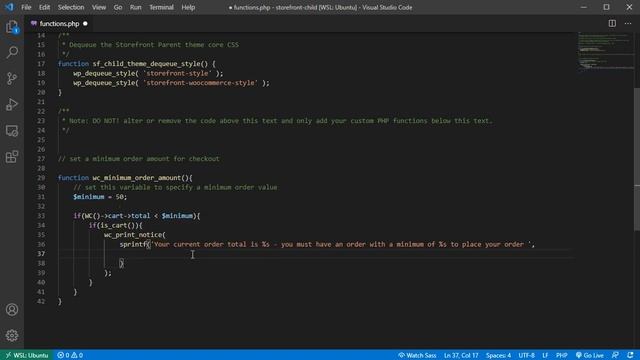
Task: Open the View menu
Action: click(x=99, y=7)
